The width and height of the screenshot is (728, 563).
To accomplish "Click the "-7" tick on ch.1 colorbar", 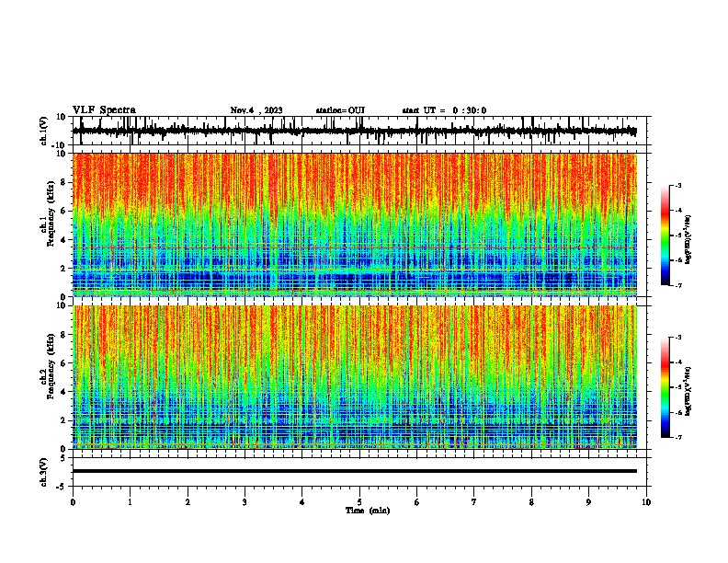I will pyautogui.click(x=677, y=285).
